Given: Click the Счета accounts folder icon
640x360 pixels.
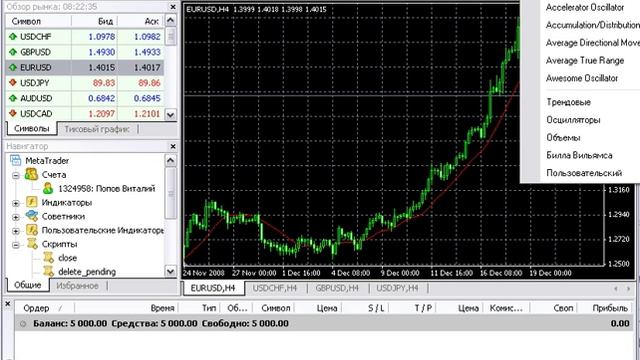Looking at the screenshot, I should point(31,174).
